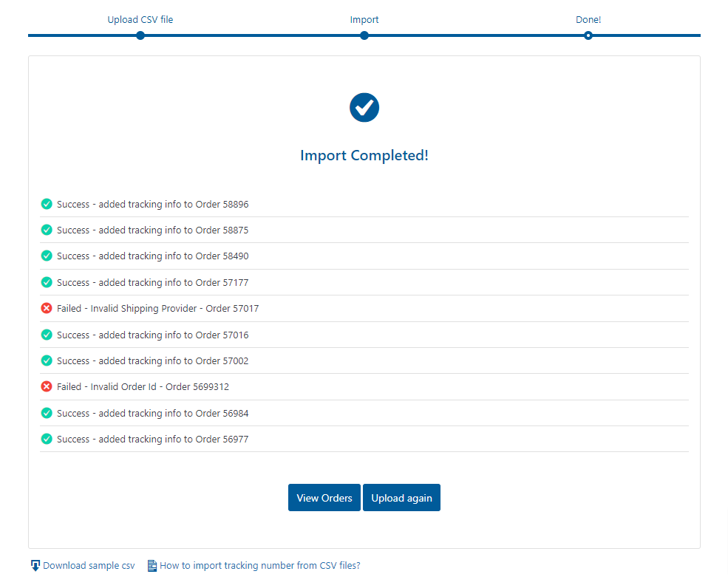Select text 'added tracking info to Order 58490'
The image size is (728, 588).
pos(174,256)
